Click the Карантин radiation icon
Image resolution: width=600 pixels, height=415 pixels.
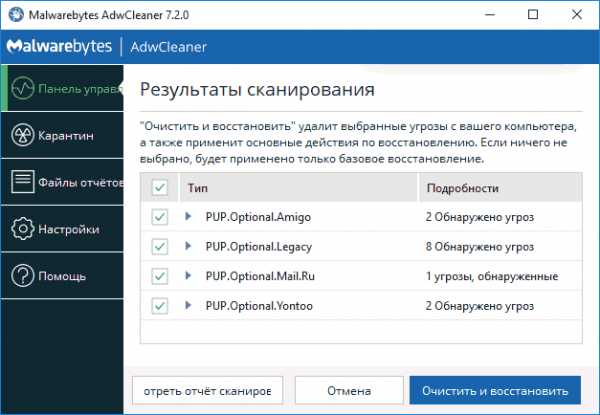click(x=23, y=135)
